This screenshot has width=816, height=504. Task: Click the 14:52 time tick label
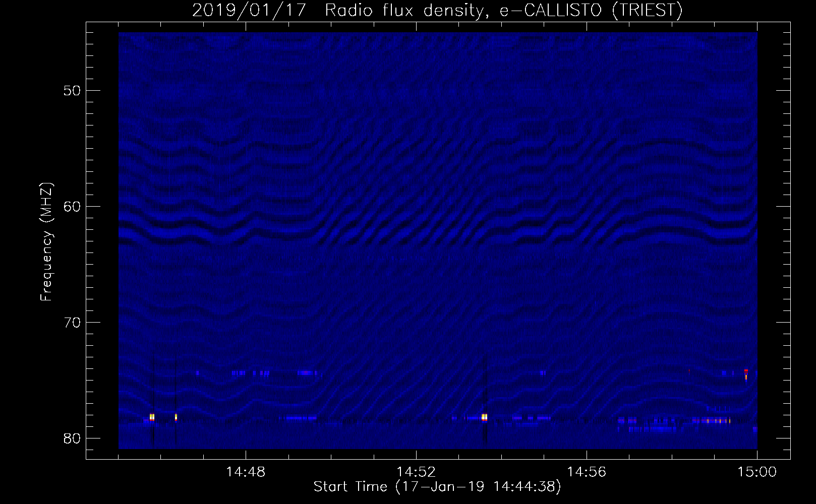[416, 472]
